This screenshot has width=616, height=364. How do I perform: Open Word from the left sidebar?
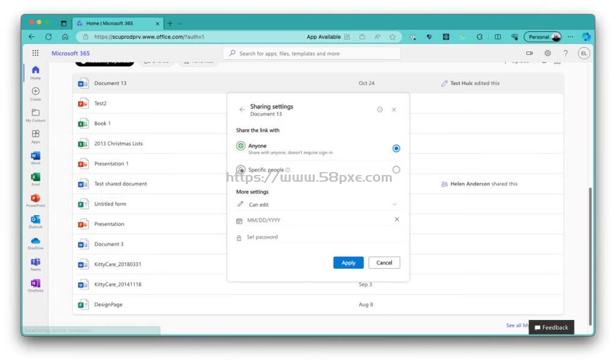coord(35,158)
